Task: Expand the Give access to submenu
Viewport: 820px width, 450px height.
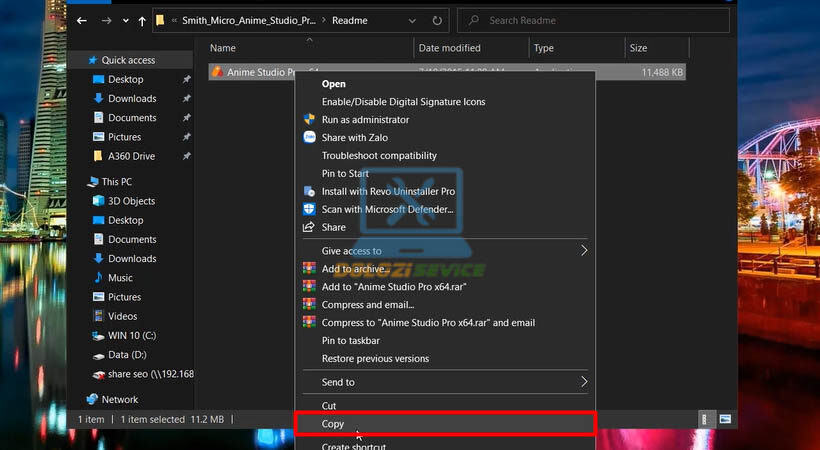Action: click(x=584, y=251)
